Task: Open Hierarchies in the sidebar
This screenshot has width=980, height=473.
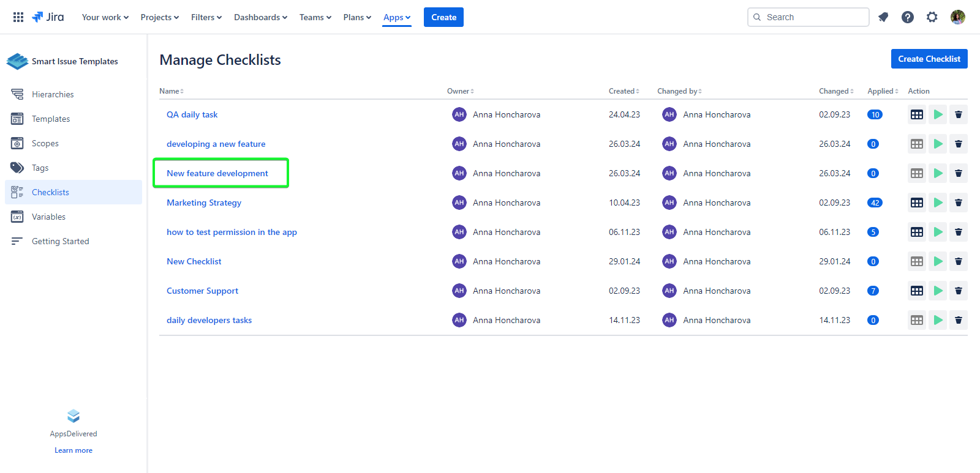Action: [53, 94]
